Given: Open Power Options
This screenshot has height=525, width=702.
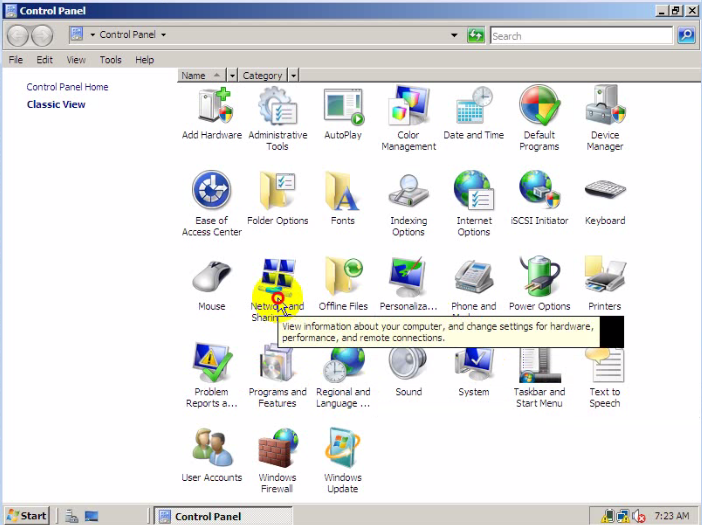Looking at the screenshot, I should [x=539, y=285].
